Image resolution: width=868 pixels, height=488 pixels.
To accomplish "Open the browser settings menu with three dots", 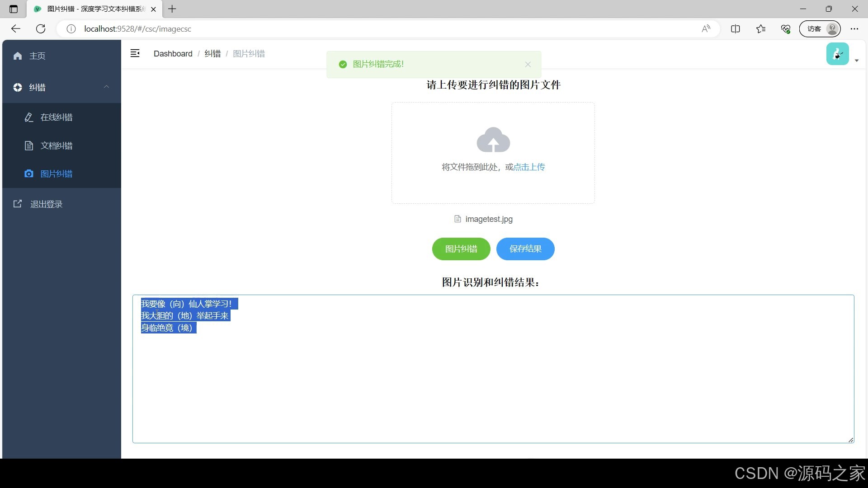I will [x=855, y=28].
